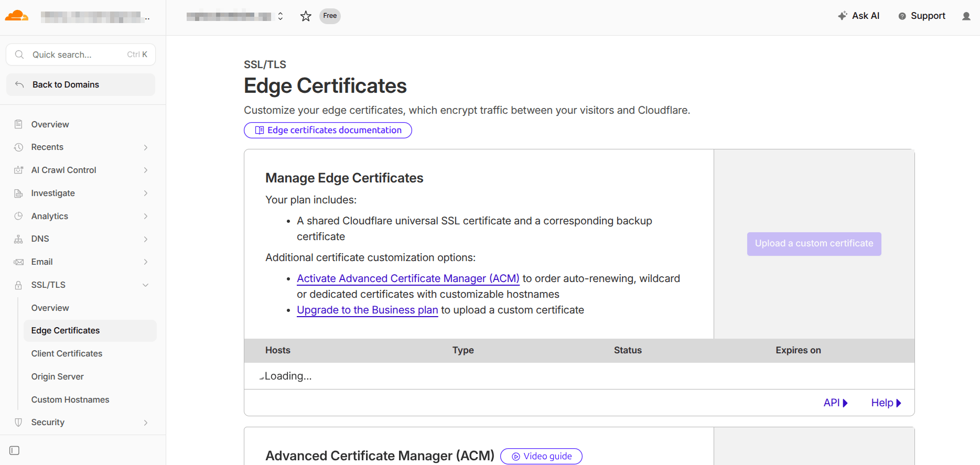This screenshot has width=980, height=465.
Task: Click the Cloudflare logo icon
Action: point(16,16)
